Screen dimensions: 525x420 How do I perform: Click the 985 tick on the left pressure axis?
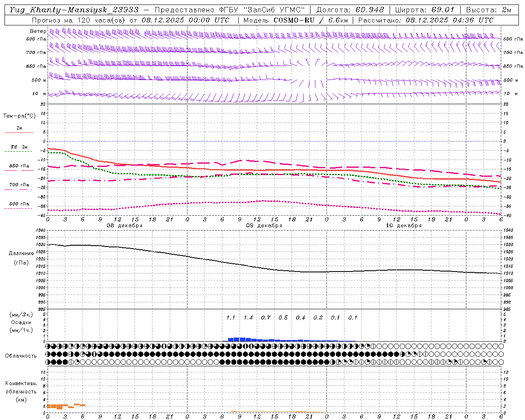click(x=41, y=309)
